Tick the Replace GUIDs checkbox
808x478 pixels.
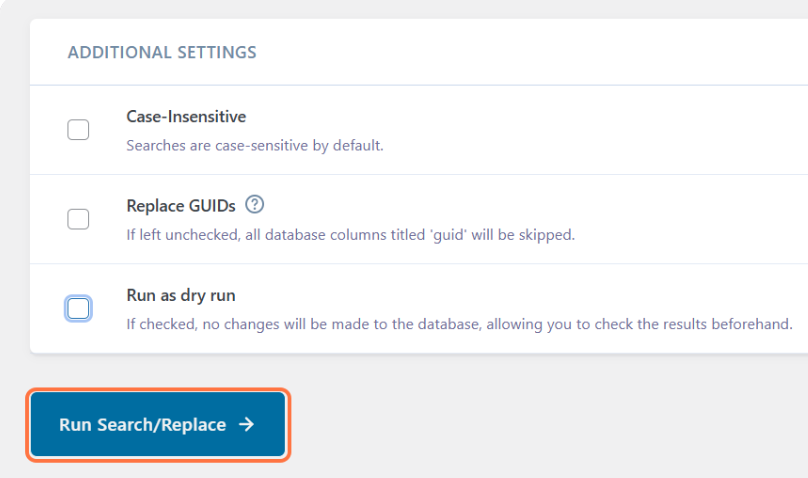click(x=78, y=219)
